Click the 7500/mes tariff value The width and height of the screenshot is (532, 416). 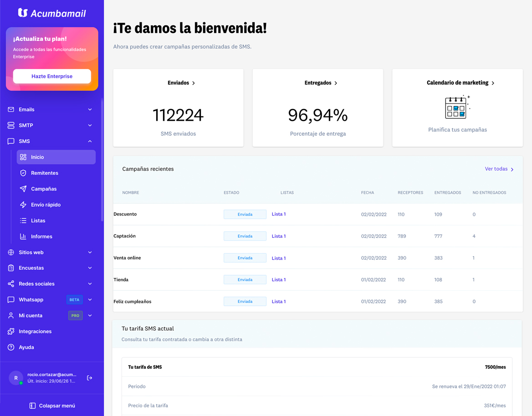[x=496, y=367]
